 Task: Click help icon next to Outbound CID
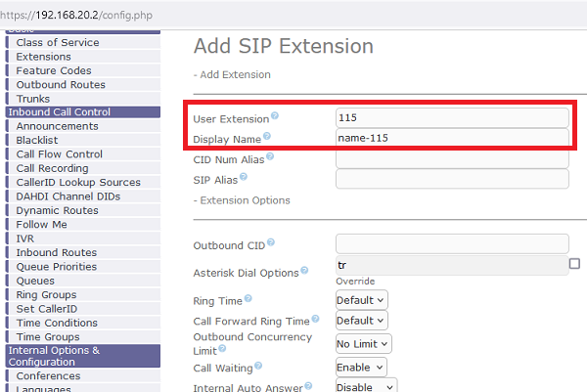pyautogui.click(x=270, y=241)
